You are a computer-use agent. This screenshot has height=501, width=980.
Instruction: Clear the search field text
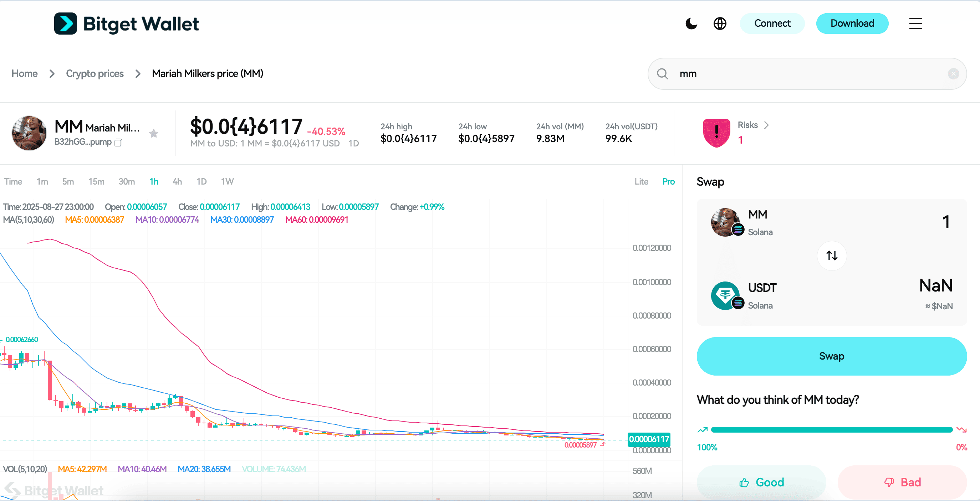tap(953, 74)
